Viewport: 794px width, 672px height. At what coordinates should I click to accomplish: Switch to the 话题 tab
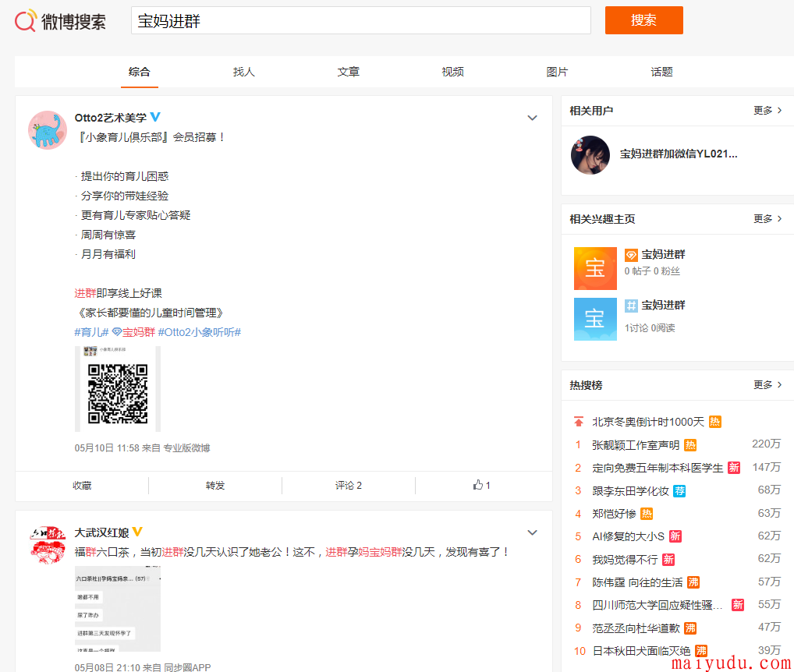tap(662, 72)
